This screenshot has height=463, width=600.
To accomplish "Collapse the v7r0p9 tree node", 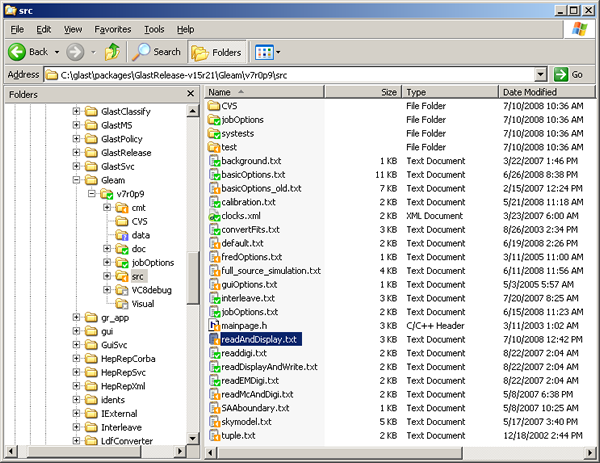I will [x=91, y=194].
